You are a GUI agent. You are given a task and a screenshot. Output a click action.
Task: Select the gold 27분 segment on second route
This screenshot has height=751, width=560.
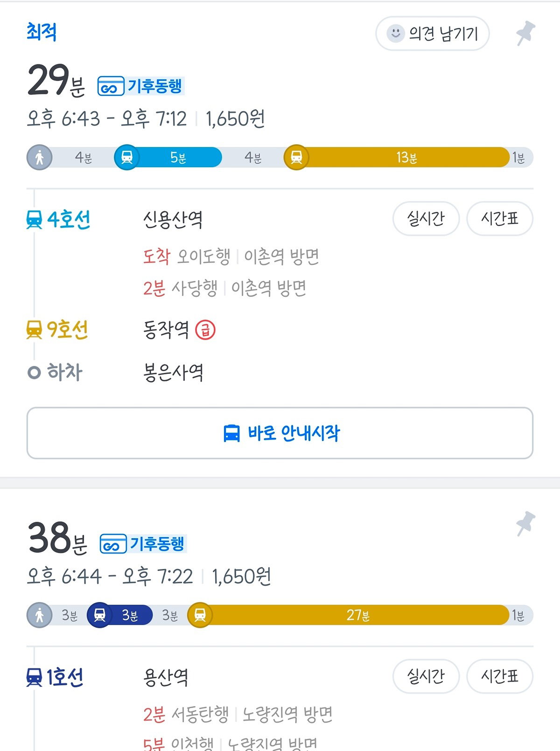(348, 615)
